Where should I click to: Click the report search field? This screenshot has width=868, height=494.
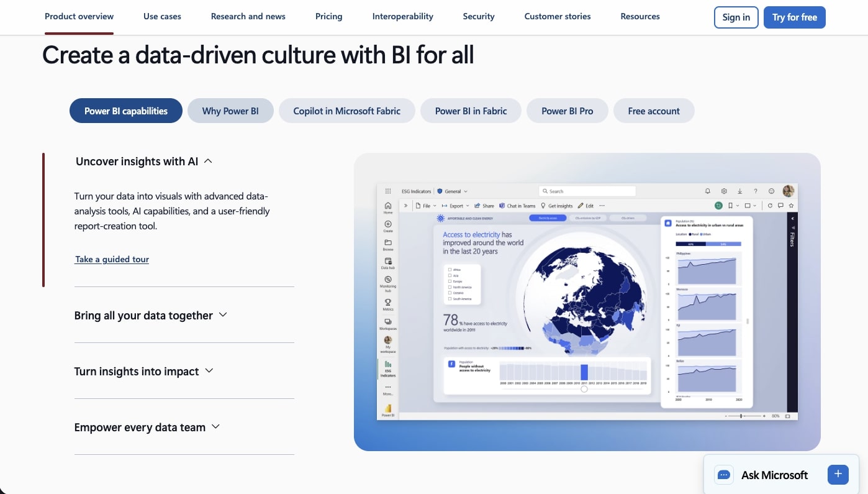tap(587, 191)
